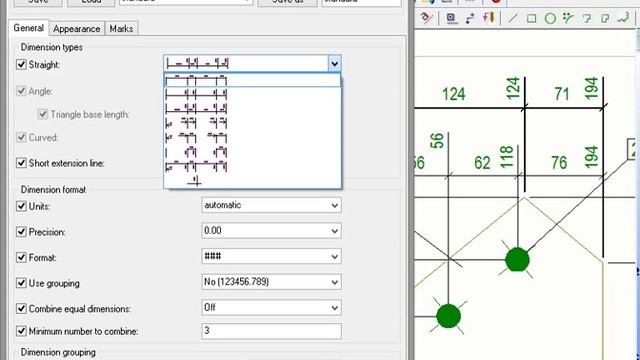The width and height of the screenshot is (640, 360).
Task: Choose the second straight dimension type option in list
Action: point(252,94)
